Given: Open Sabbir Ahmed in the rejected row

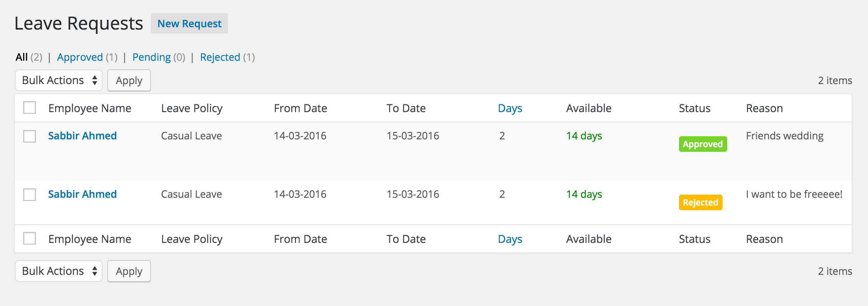Looking at the screenshot, I should pos(82,194).
